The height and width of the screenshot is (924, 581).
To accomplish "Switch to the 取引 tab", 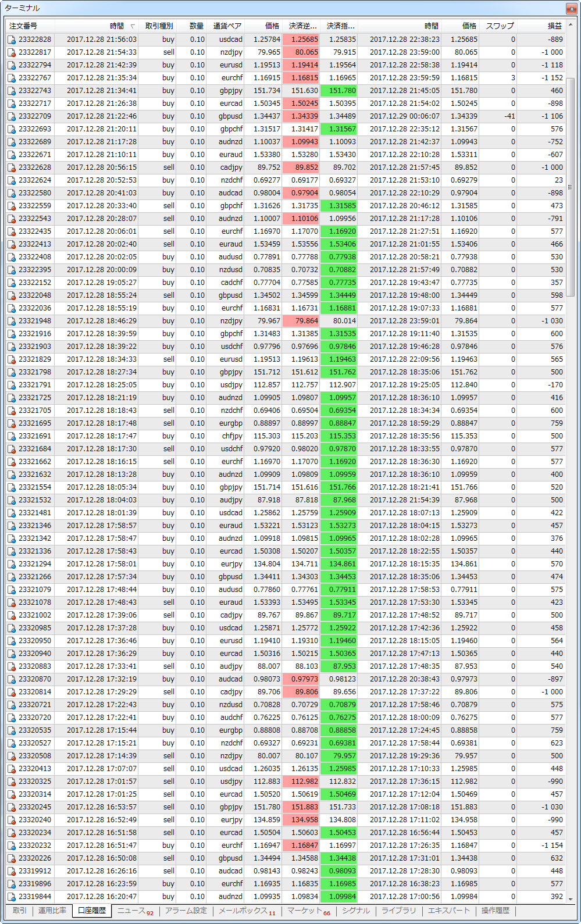I will tap(20, 911).
